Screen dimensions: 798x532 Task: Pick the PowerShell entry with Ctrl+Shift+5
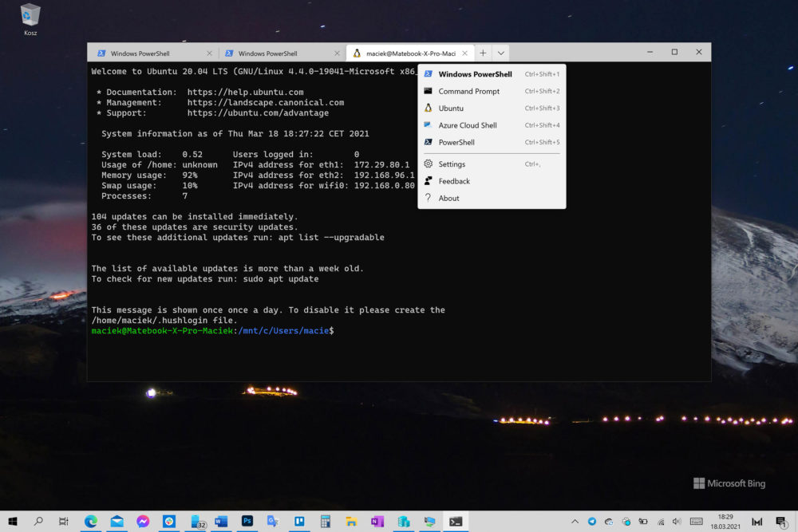(x=492, y=143)
